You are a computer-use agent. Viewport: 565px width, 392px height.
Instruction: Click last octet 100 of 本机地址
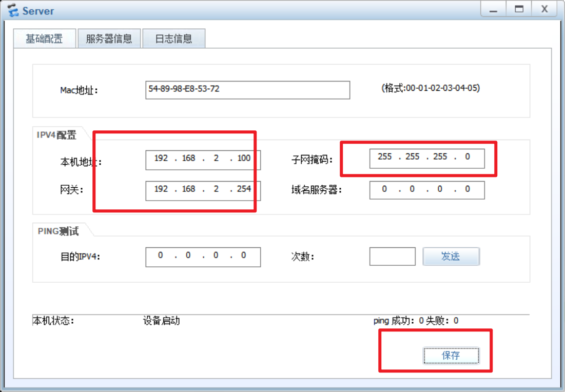244,159
